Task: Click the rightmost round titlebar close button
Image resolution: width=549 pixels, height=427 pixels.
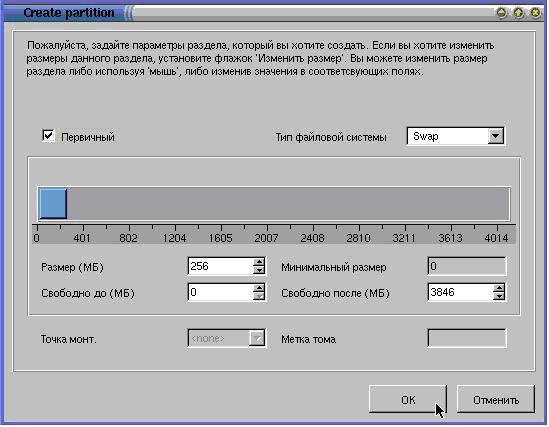Action: point(535,13)
